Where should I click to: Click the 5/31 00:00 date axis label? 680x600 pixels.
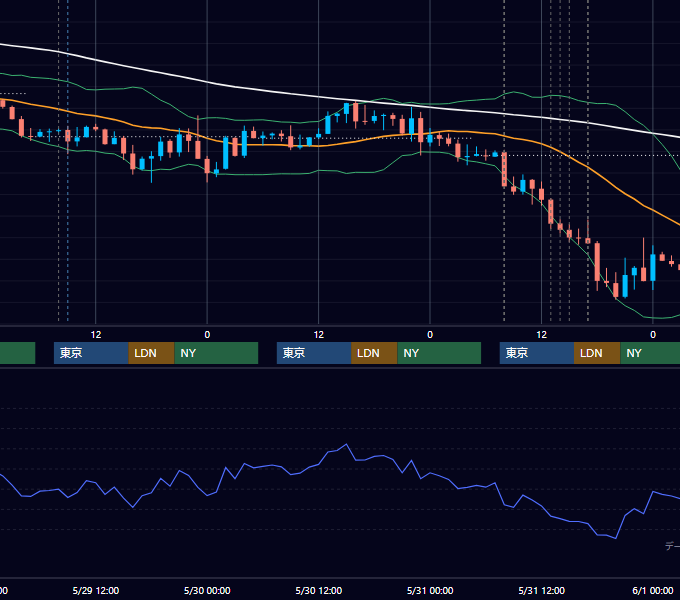(430, 590)
